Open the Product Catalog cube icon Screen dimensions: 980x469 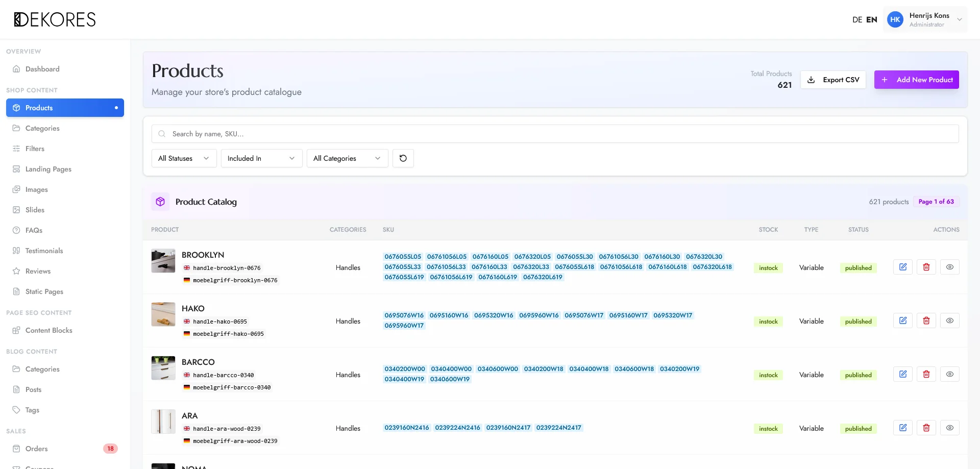pyautogui.click(x=160, y=202)
